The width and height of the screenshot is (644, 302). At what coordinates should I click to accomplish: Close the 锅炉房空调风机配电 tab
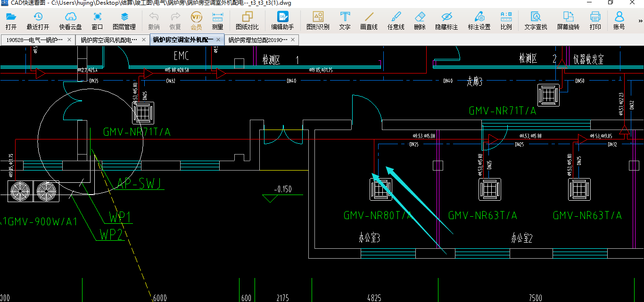pos(144,40)
